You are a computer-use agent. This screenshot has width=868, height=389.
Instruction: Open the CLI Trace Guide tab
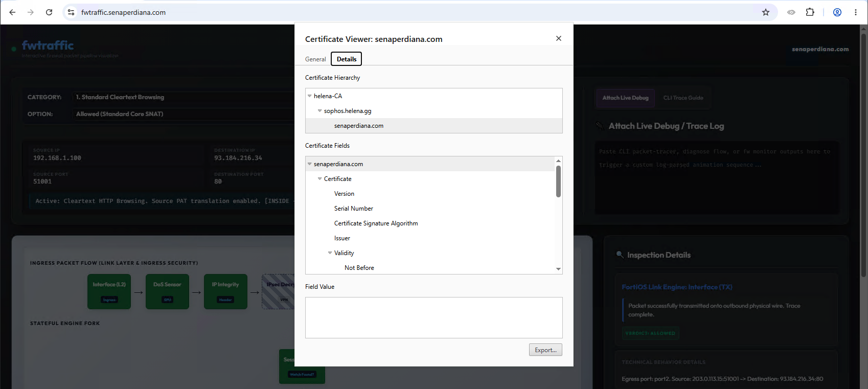click(683, 98)
